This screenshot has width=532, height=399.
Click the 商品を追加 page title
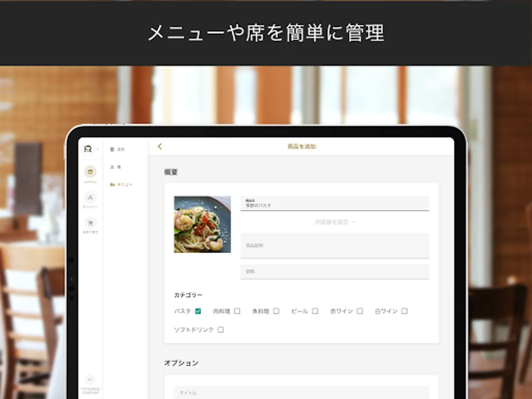[301, 146]
